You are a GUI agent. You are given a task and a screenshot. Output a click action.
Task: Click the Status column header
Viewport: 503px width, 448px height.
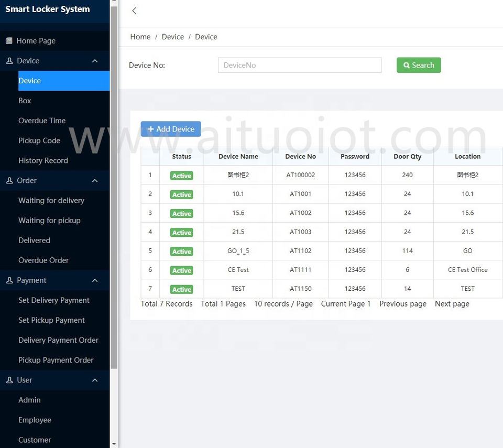click(182, 156)
